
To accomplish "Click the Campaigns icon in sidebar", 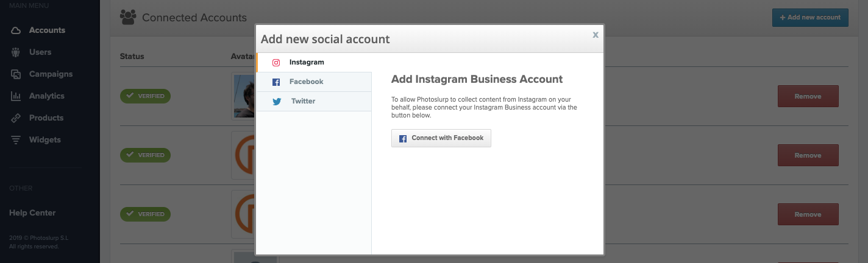I will tap(16, 74).
